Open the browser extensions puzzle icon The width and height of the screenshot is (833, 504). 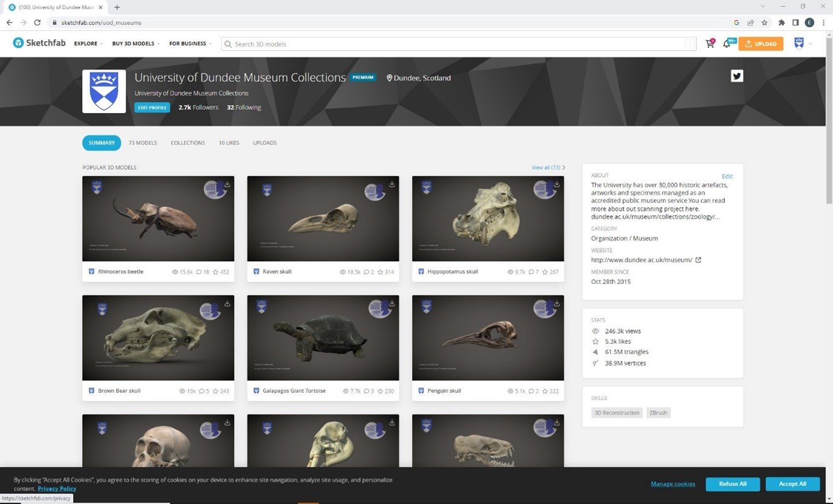pos(781,22)
